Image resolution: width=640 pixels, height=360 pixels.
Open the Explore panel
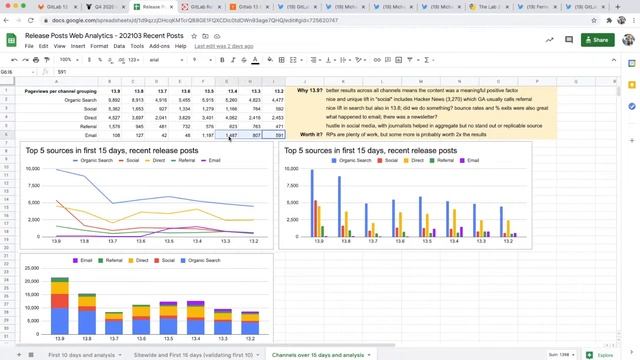coord(600,355)
